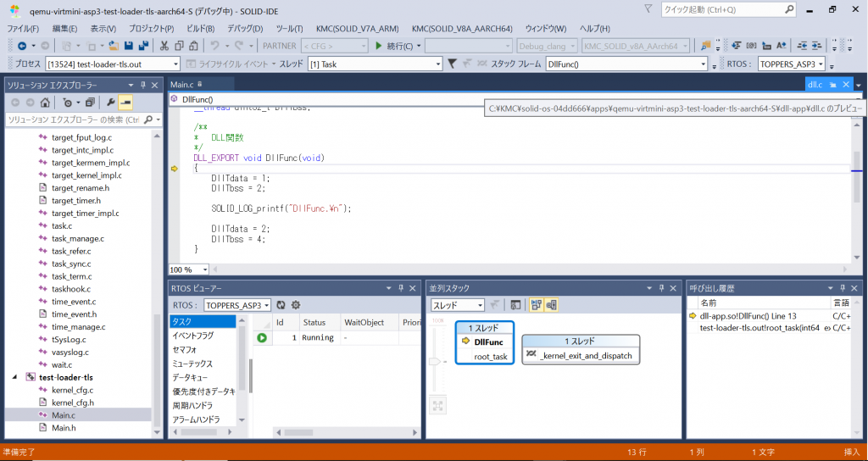The image size is (868, 461).
Task: Select セマフォ in the RTOS object list
Action: point(184,349)
